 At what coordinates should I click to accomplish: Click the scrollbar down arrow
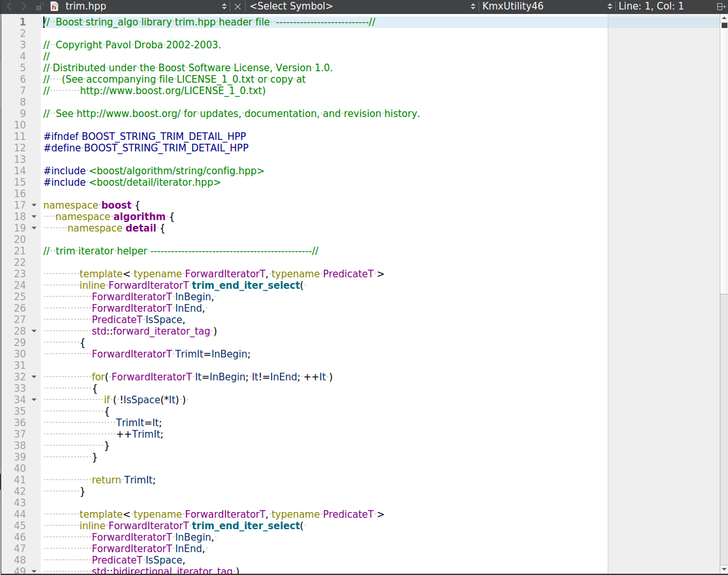click(724, 569)
